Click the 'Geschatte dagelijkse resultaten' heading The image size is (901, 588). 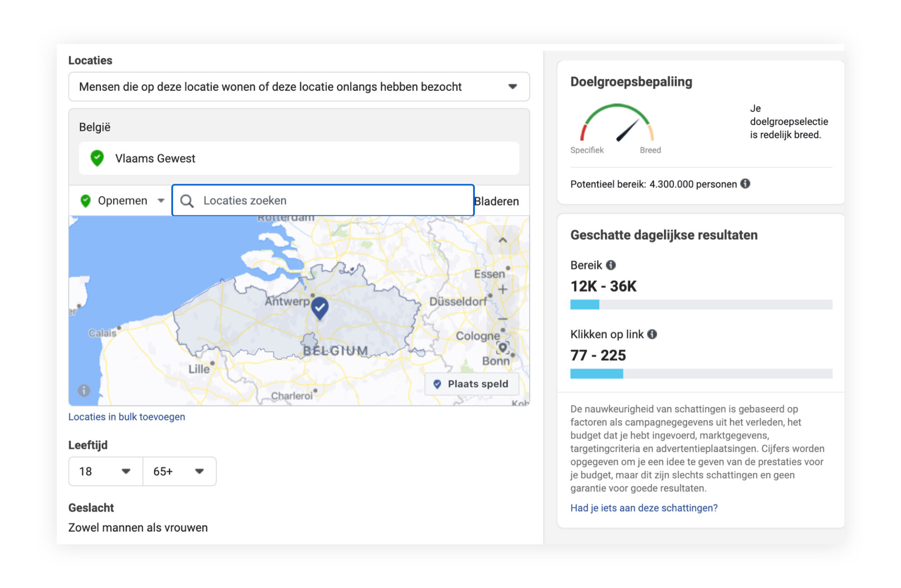[x=664, y=235]
